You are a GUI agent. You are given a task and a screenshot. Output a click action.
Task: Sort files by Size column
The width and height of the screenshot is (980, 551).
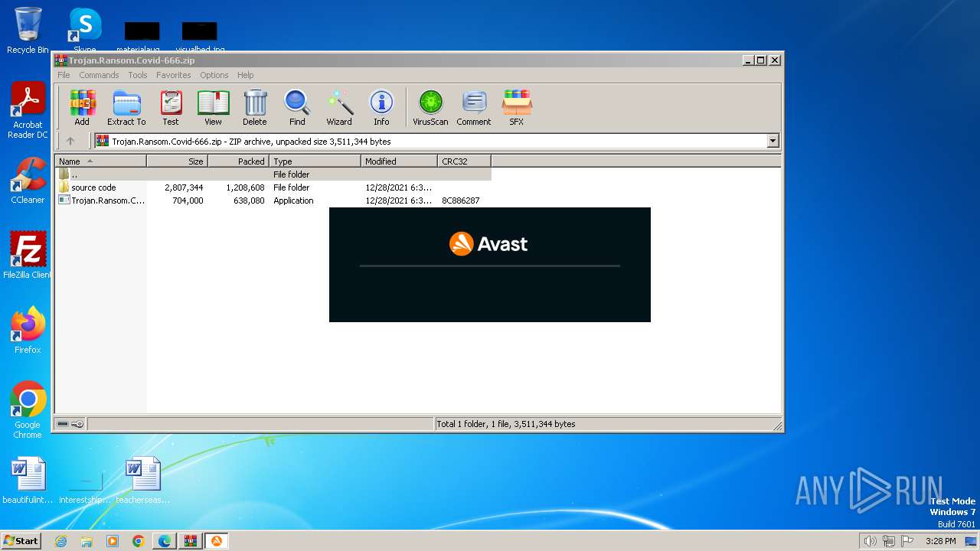pos(177,161)
